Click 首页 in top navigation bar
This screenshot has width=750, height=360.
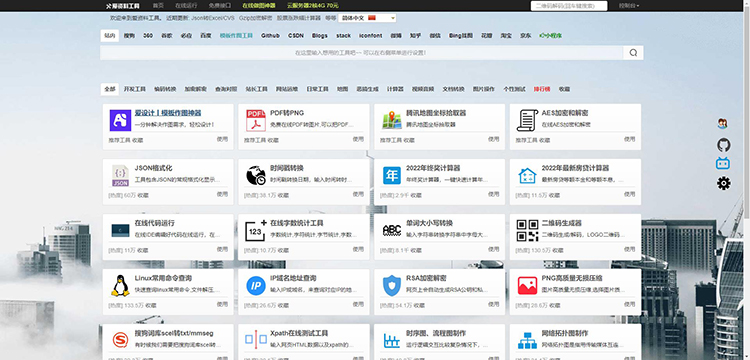coord(158,6)
